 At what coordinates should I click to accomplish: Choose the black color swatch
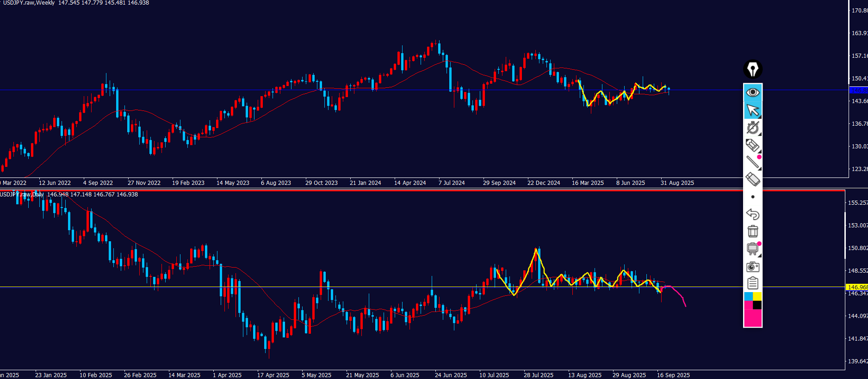pos(757,305)
